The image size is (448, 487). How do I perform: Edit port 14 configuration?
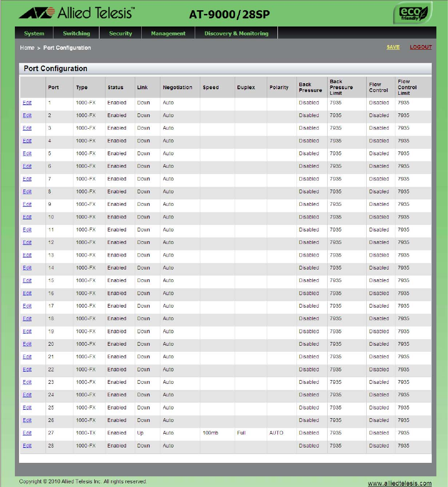pyautogui.click(x=27, y=268)
